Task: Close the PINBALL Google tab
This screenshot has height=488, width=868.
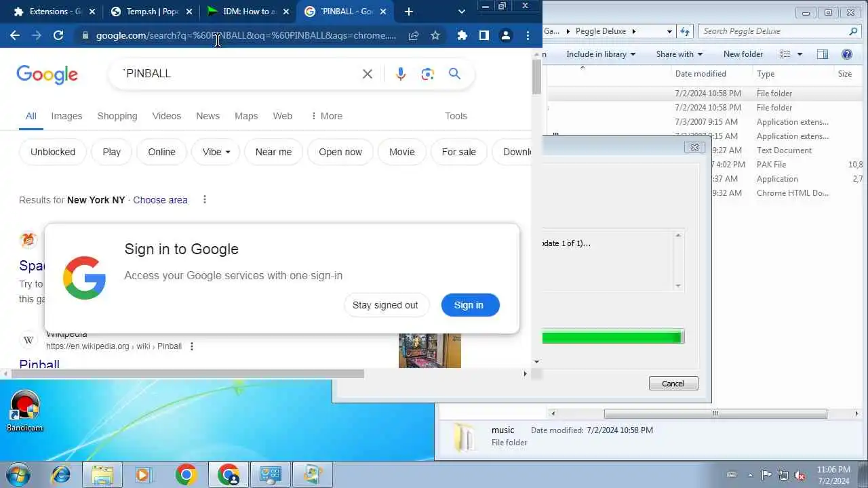Action: [383, 12]
